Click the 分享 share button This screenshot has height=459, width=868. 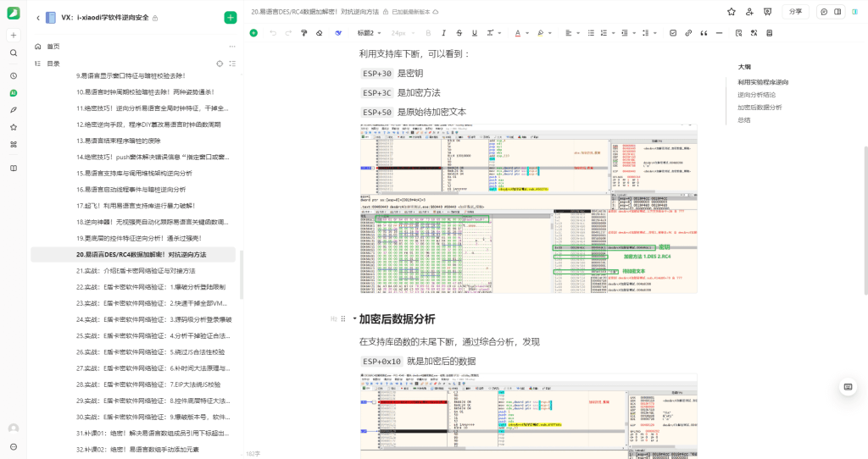tap(794, 12)
